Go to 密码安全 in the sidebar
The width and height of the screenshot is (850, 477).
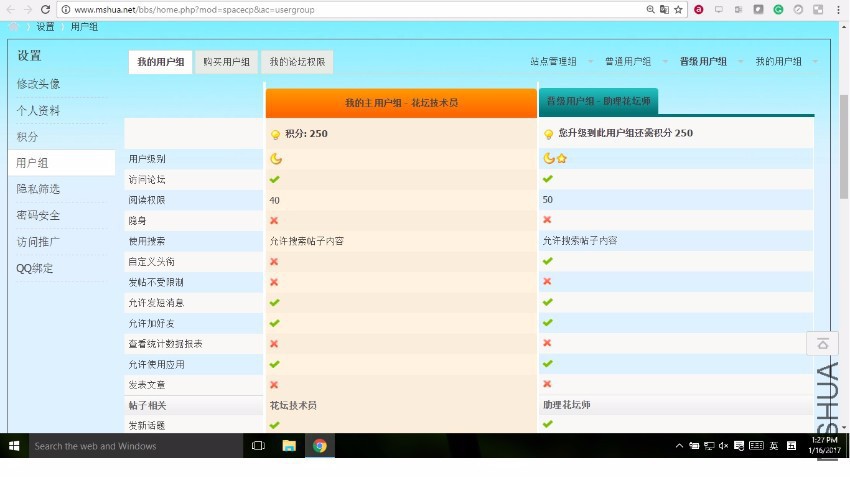(x=38, y=216)
